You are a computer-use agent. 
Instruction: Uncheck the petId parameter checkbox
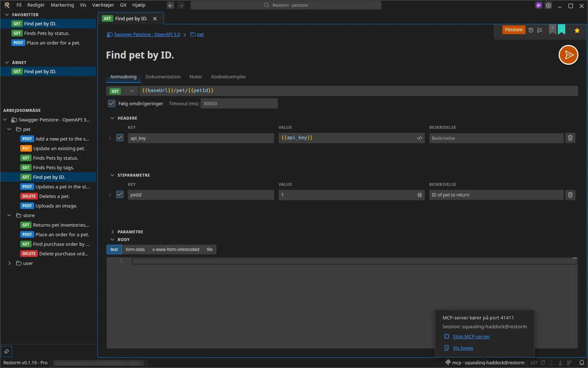pos(120,194)
